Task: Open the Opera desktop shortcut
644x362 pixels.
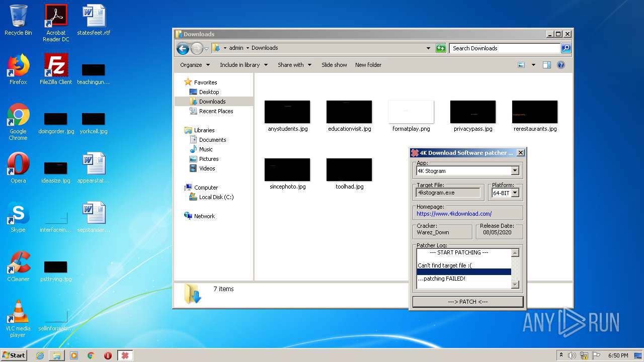Action: (x=18, y=168)
